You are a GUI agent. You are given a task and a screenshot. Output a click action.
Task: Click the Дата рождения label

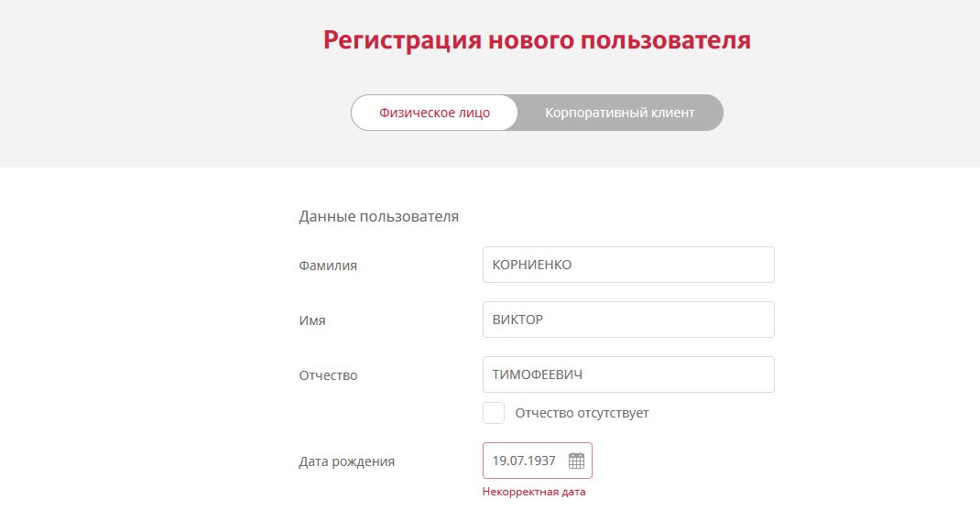tap(347, 461)
